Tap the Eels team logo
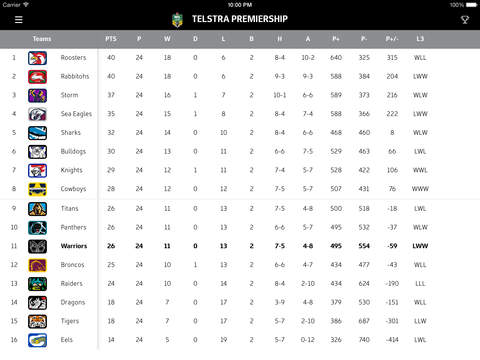Screen dimensions: 480x360 pyautogui.click(x=37, y=340)
